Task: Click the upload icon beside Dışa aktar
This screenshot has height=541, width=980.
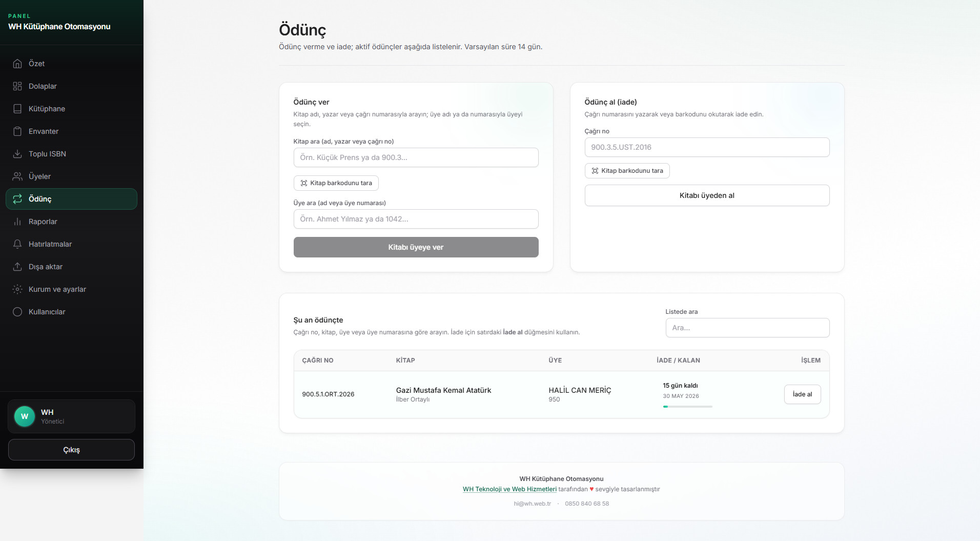Action: (17, 267)
